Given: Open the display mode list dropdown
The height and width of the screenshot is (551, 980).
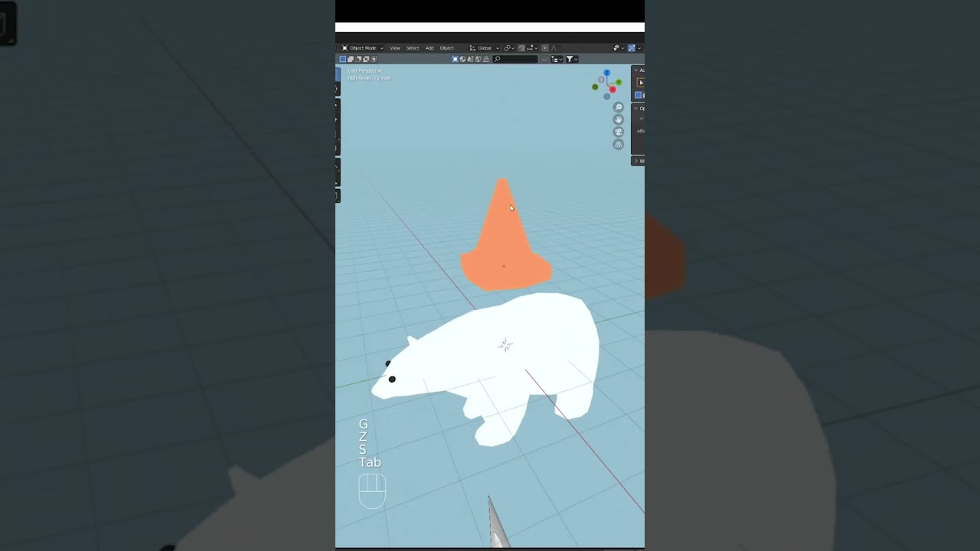Looking at the screenshot, I should click(x=557, y=59).
